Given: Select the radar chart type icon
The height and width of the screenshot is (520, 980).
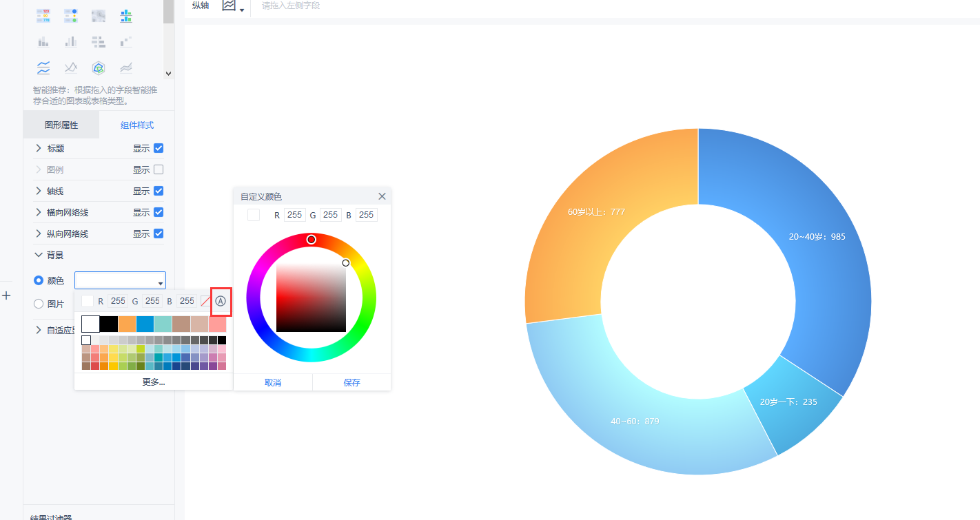Looking at the screenshot, I should click(x=99, y=67).
